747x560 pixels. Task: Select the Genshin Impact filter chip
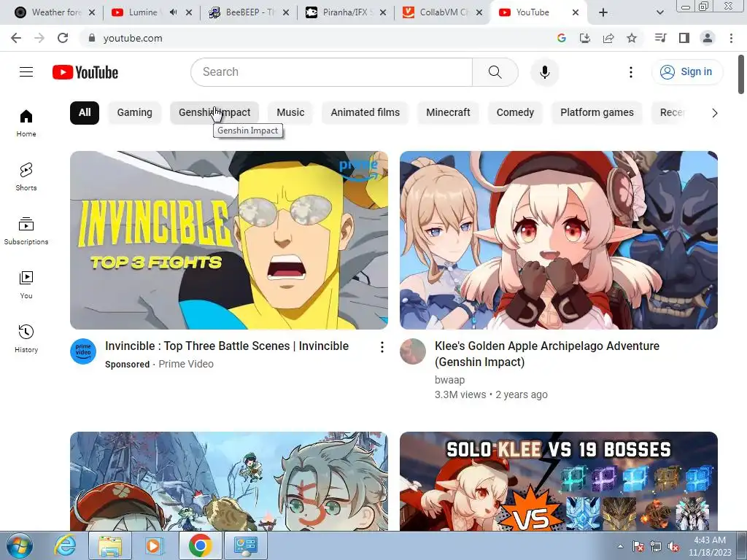[x=214, y=113]
